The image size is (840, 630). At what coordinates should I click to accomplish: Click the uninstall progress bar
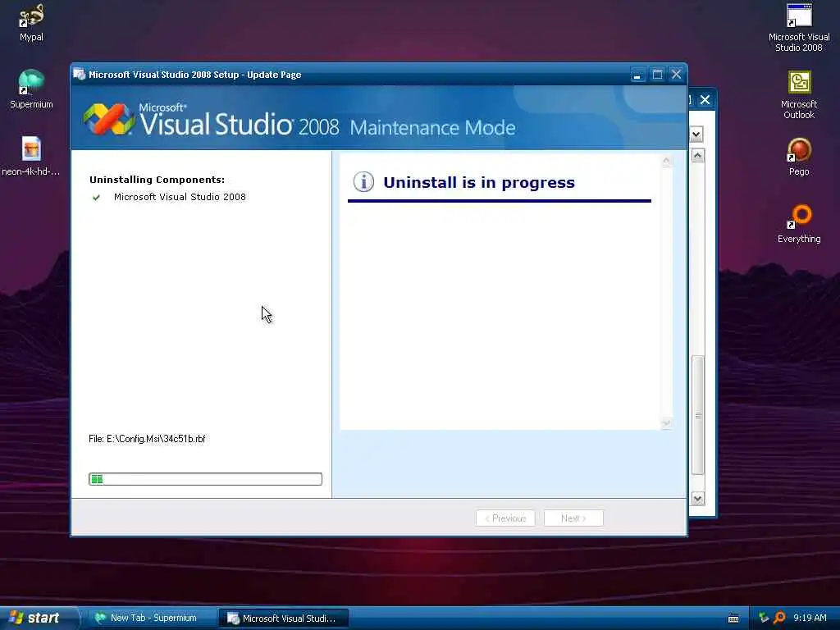click(205, 479)
